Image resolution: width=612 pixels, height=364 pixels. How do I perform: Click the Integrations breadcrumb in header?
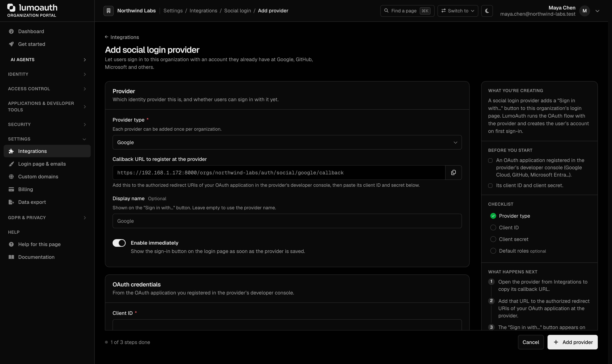(x=203, y=11)
